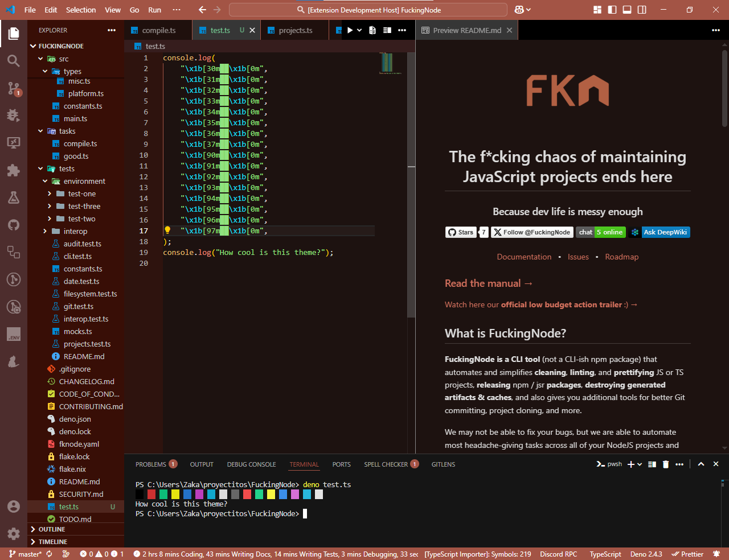729x560 pixels.
Task: Switch to the GITLENS panel tab
Action: [443, 464]
